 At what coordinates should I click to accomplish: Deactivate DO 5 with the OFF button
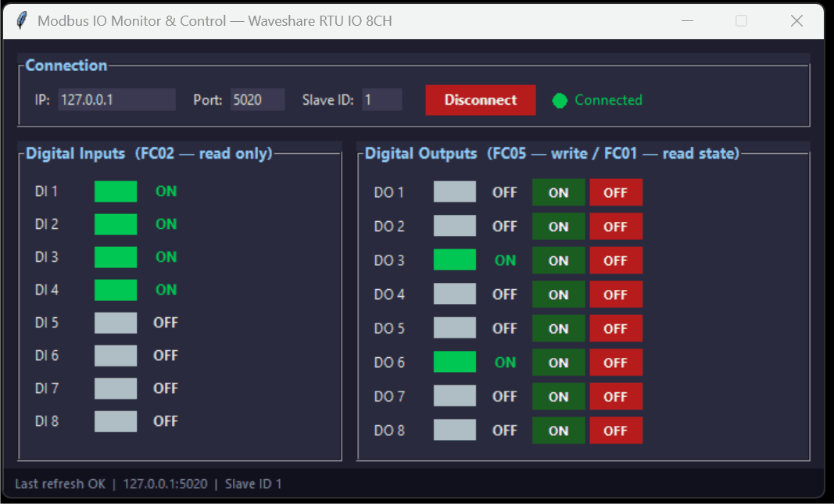pyautogui.click(x=615, y=328)
